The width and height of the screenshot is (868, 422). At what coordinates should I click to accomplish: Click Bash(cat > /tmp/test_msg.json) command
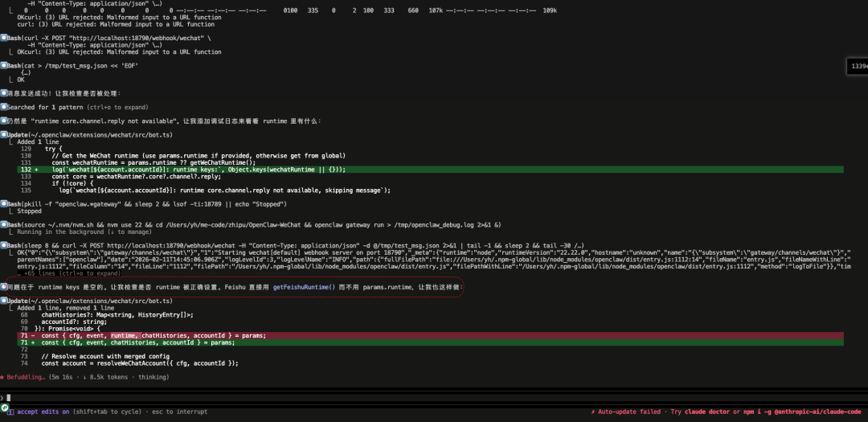[x=72, y=65]
